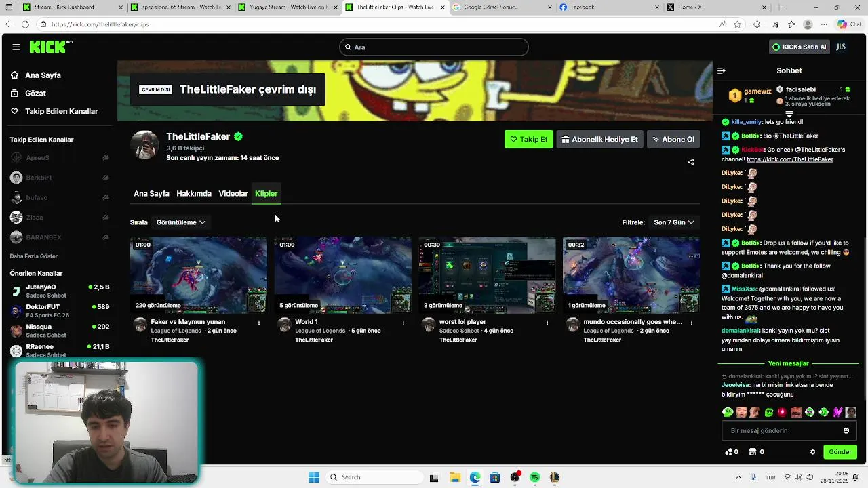Insert the pink butterfly emote
Image resolution: width=868 pixels, height=488 pixels.
click(x=837, y=412)
